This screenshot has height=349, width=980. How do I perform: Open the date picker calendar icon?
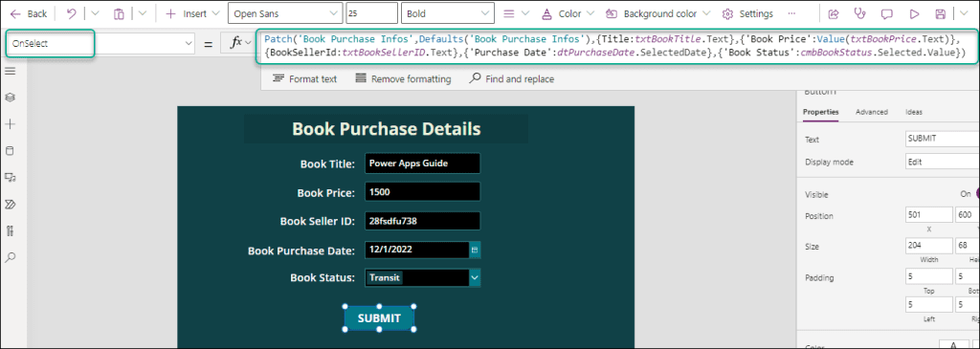(x=475, y=250)
